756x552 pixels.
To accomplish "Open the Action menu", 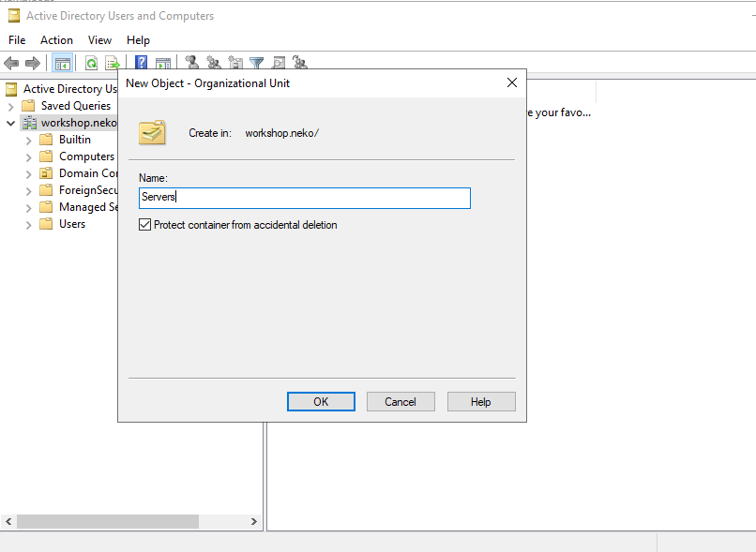I will [x=56, y=40].
